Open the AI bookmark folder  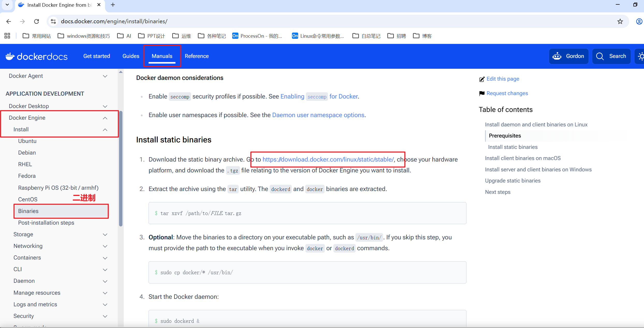click(x=124, y=36)
